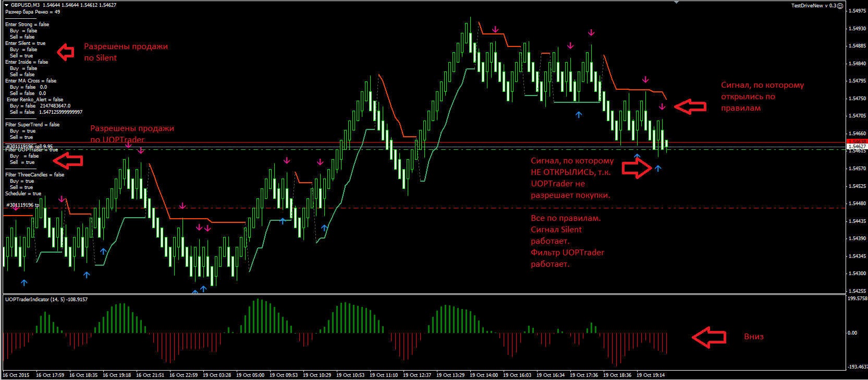
Task: Click the '16 Oct 2015' time label
Action: pyautogui.click(x=17, y=375)
